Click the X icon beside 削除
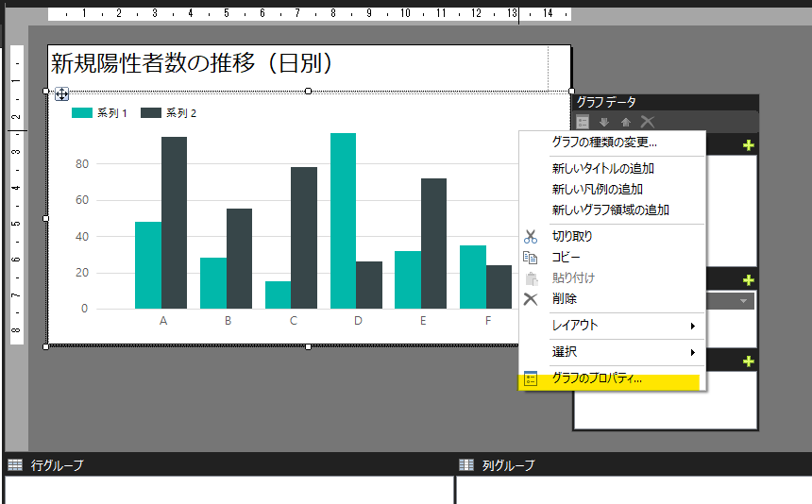Viewport: 812px width, 504px height. [531, 299]
